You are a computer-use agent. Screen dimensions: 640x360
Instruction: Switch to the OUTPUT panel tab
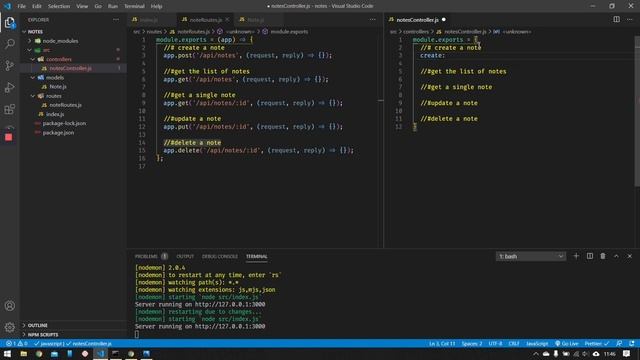(x=185, y=256)
